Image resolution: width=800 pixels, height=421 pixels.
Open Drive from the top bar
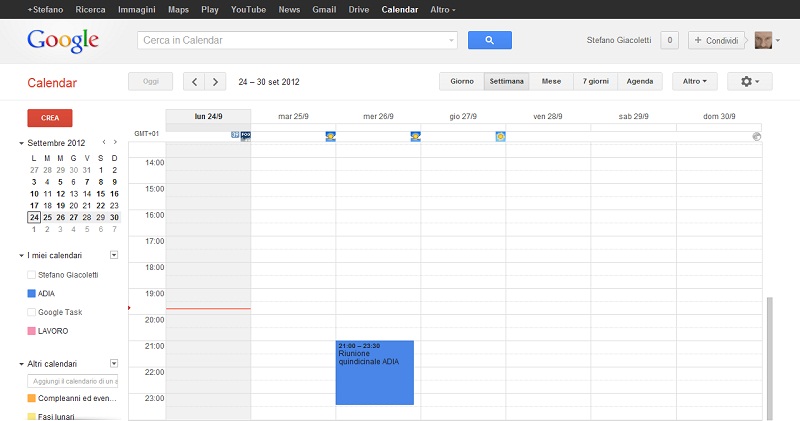(x=359, y=9)
